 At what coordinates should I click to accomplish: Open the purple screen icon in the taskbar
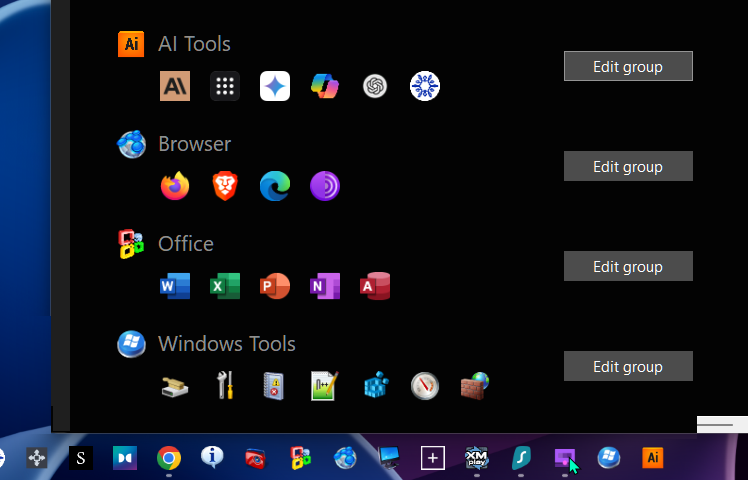pos(565,459)
